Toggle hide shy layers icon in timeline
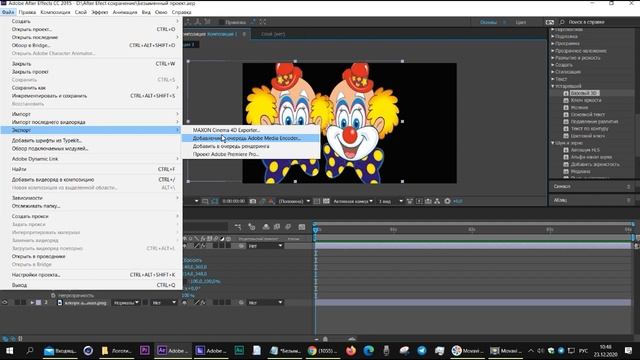This screenshot has height=360, width=640. 266,227
